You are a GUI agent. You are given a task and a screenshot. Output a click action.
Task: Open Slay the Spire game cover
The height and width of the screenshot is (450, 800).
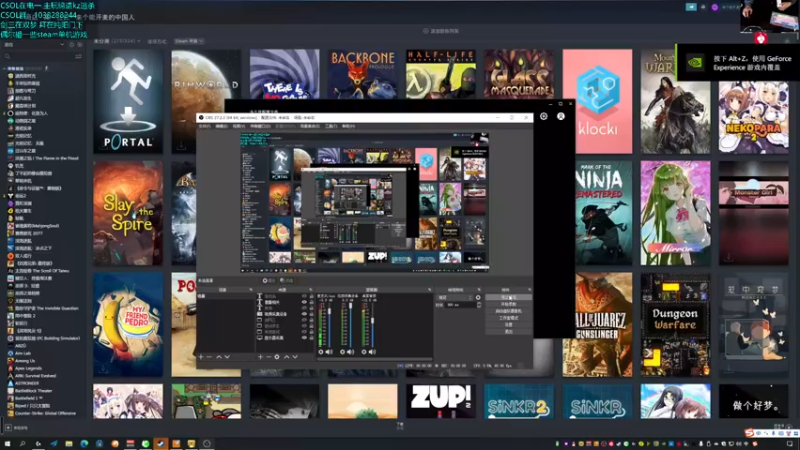click(128, 213)
